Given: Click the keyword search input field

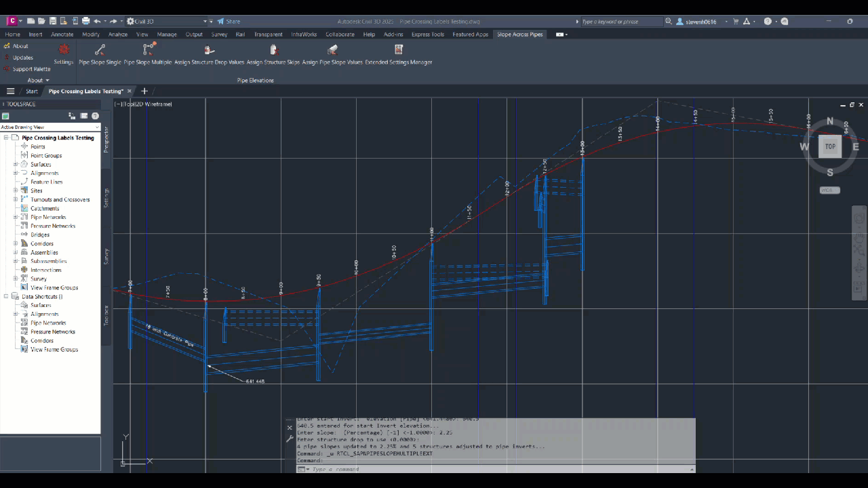Looking at the screenshot, I should point(620,22).
